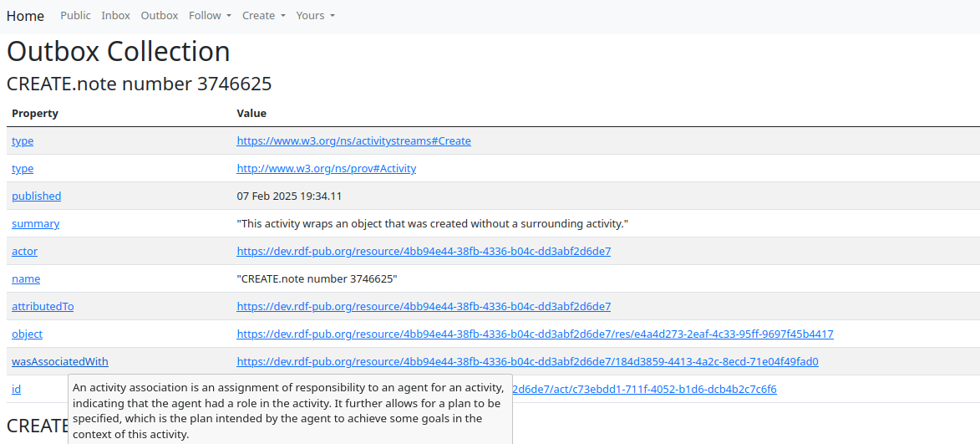Open the Public nav item
This screenshot has width=980, height=444.
click(76, 16)
